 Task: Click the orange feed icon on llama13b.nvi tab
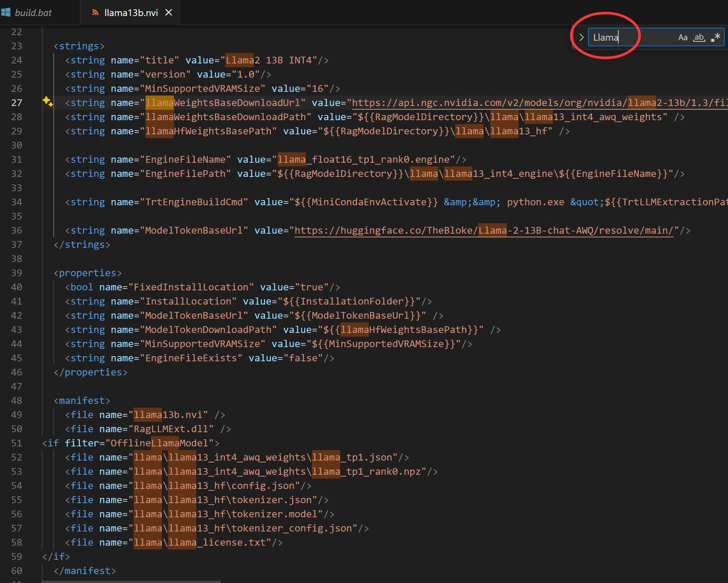(96, 13)
